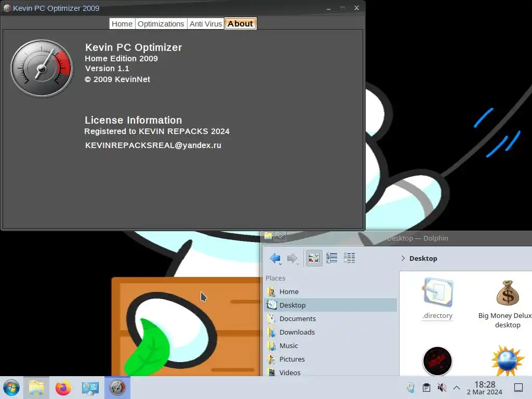The width and height of the screenshot is (532, 399).
Task: Select the .directory file in Dolphin
Action: tap(437, 299)
